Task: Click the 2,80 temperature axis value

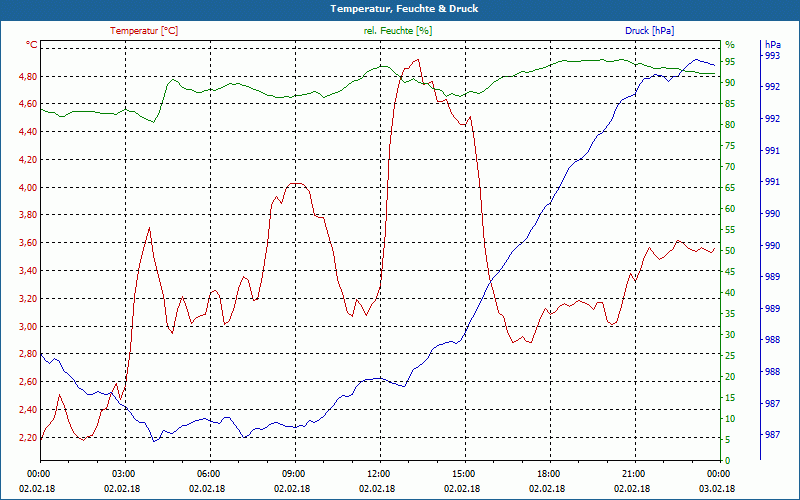Action: [28, 354]
